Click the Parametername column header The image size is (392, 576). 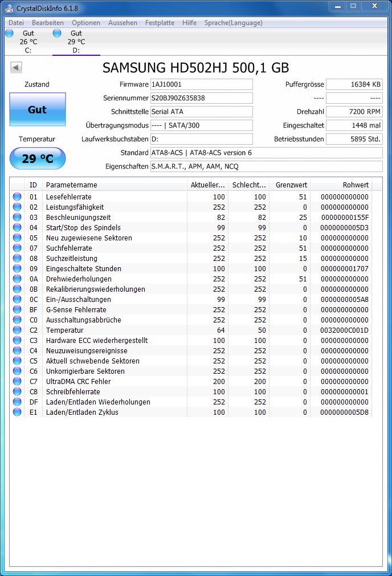pyautogui.click(x=115, y=185)
